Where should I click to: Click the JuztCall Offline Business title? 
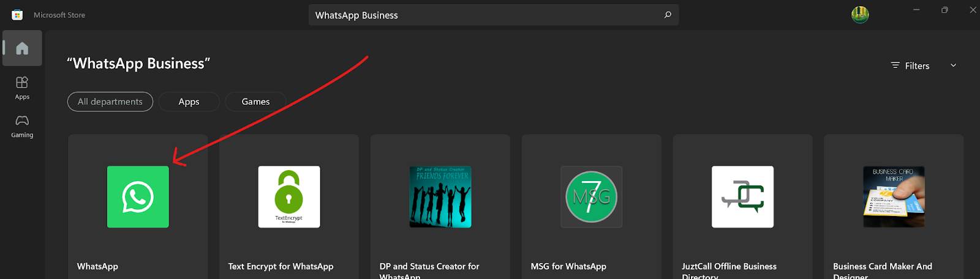point(729,272)
